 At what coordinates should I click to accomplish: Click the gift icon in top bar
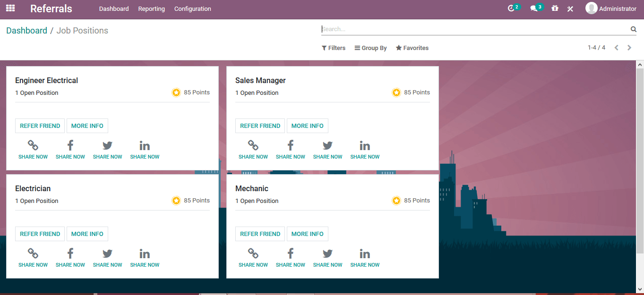click(555, 8)
